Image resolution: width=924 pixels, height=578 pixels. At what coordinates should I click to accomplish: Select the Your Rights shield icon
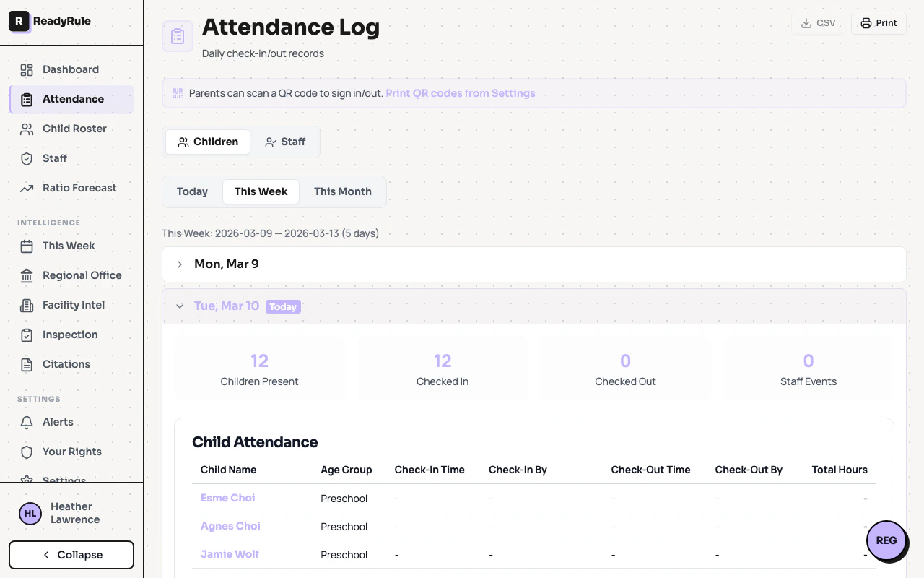[27, 452]
